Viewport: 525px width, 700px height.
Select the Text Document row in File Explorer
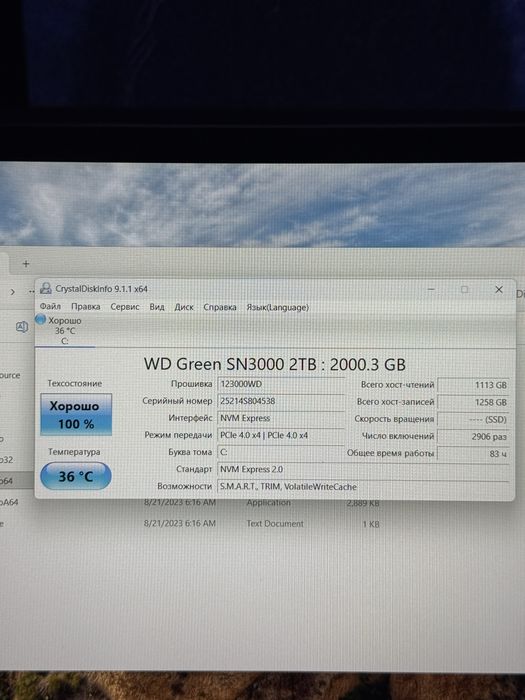190,524
